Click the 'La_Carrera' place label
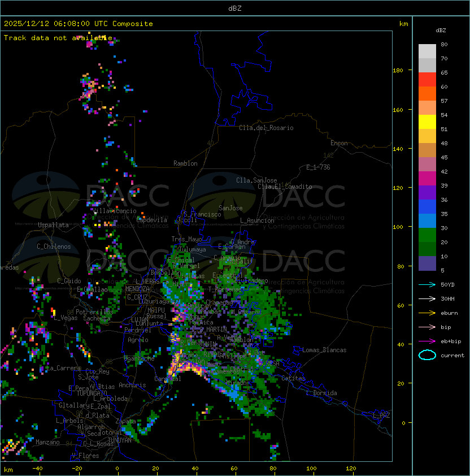The height and width of the screenshot is (476, 470). [x=63, y=368]
